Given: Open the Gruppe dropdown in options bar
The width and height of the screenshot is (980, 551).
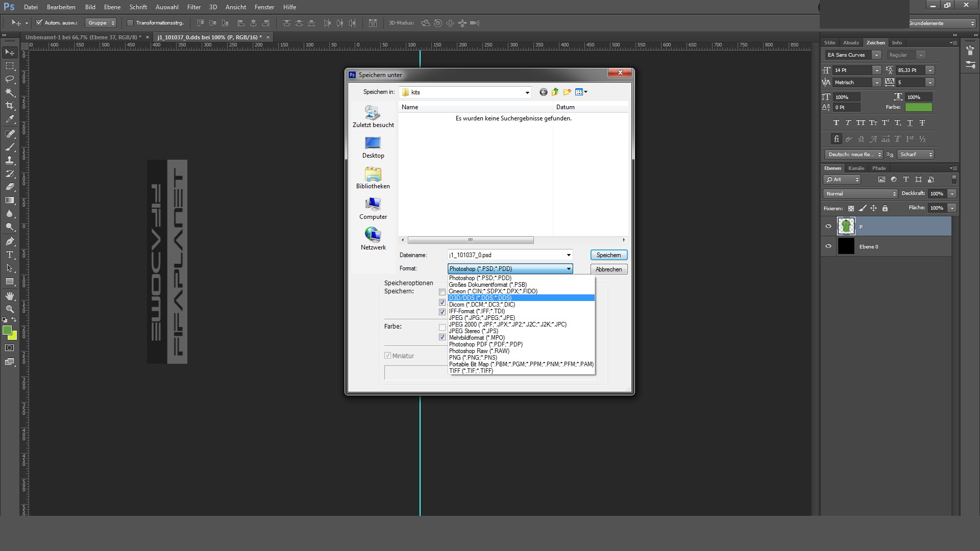Looking at the screenshot, I should 102,23.
